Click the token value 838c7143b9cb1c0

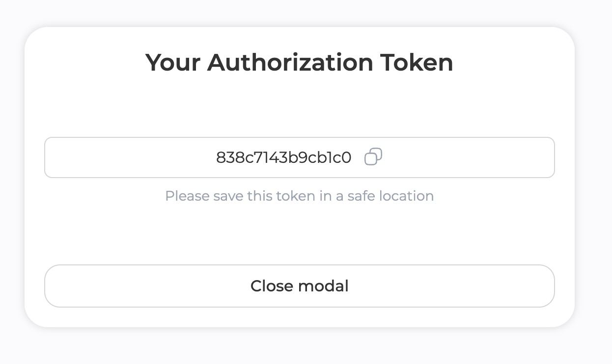[x=283, y=157]
